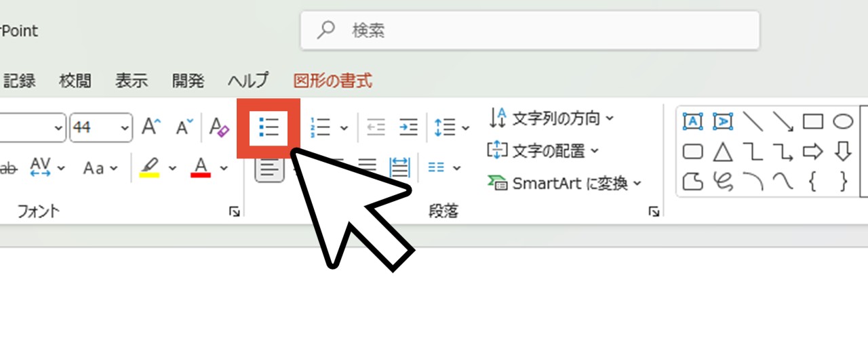This screenshot has height=361, width=868.
Task: Switch to the 校閲 tab
Action: point(75,81)
